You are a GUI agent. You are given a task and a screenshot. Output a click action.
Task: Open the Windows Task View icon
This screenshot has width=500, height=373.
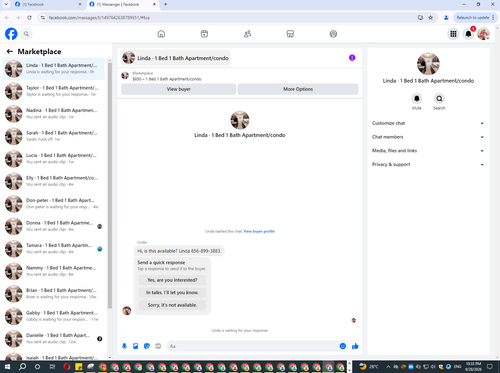coord(52,367)
